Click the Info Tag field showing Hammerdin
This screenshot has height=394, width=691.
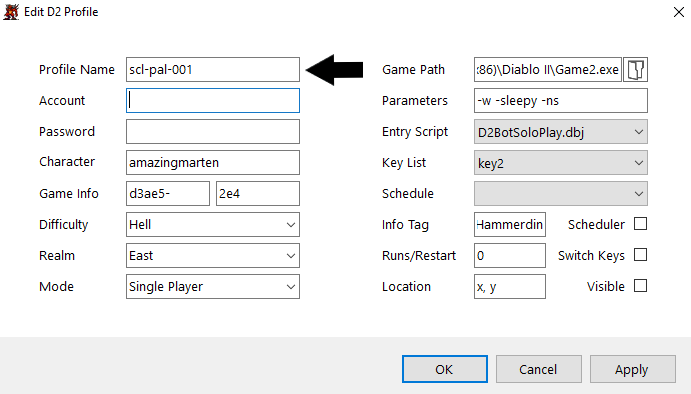[510, 225]
